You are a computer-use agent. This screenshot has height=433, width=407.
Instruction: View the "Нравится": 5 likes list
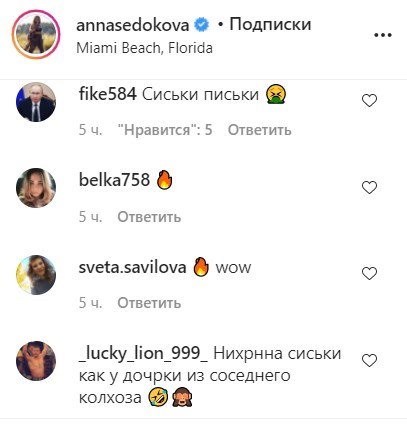[165, 130]
